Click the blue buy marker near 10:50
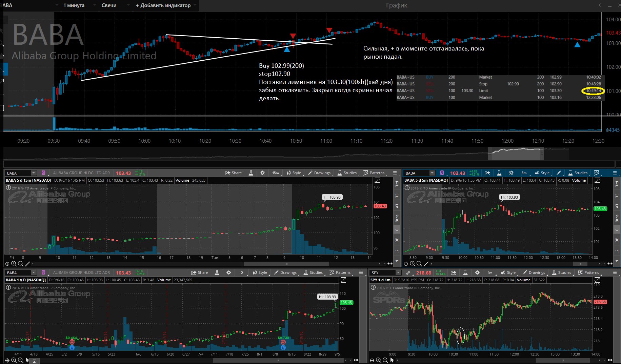621x364 pixels. (x=287, y=50)
